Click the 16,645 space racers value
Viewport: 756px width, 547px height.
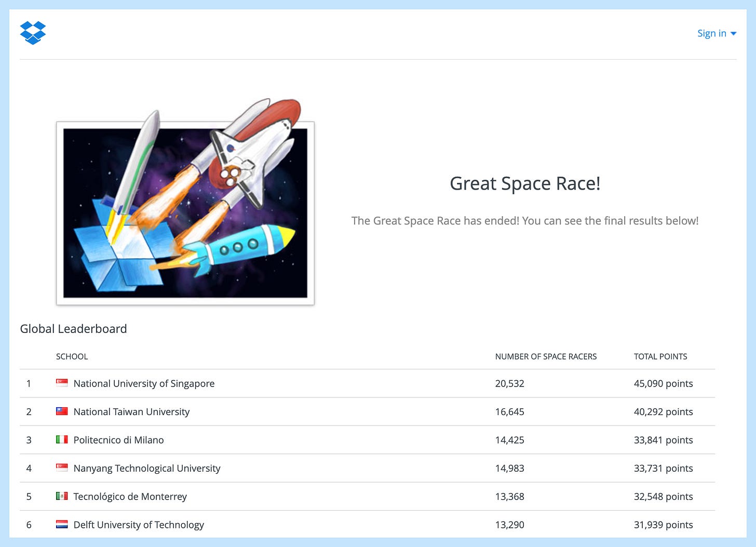click(x=509, y=411)
